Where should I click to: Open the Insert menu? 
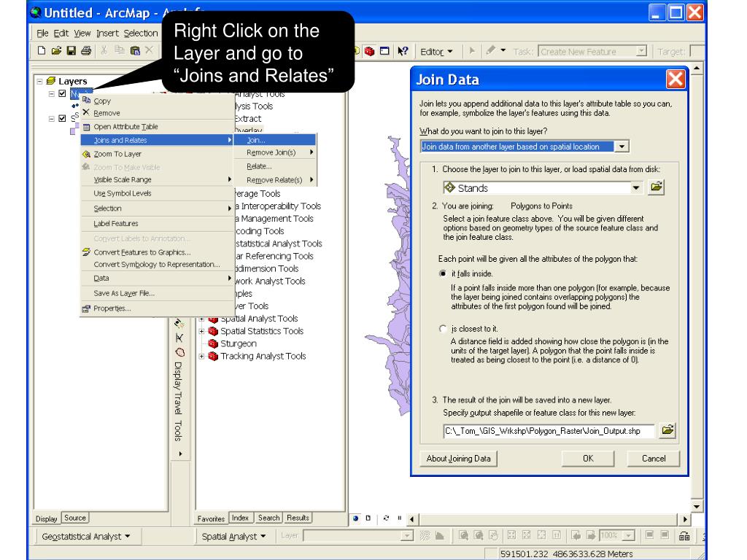[x=107, y=33]
